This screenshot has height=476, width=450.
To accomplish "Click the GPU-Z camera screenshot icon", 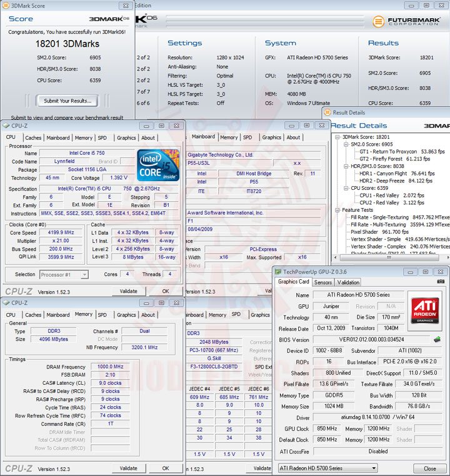I will [x=441, y=282].
